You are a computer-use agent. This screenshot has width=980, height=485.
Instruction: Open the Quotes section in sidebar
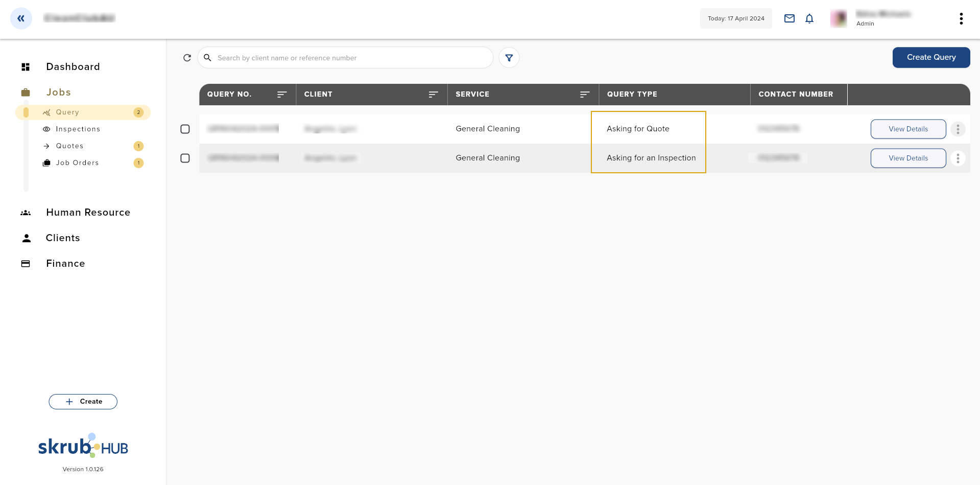69,146
